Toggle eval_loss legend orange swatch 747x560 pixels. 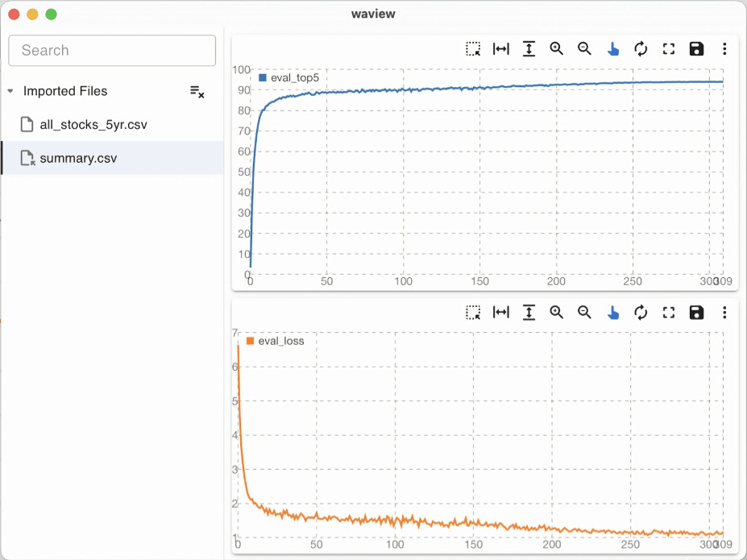(250, 341)
